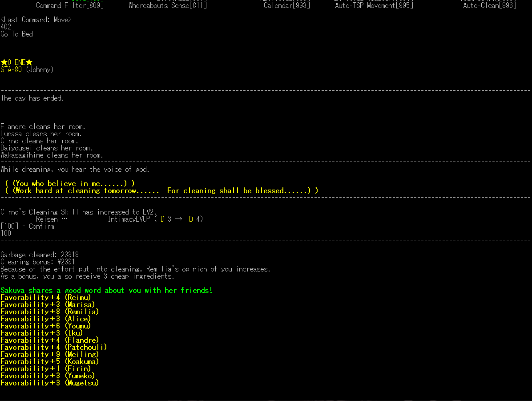
Task: Click the Last Command: Move header
Action: tap(36, 20)
